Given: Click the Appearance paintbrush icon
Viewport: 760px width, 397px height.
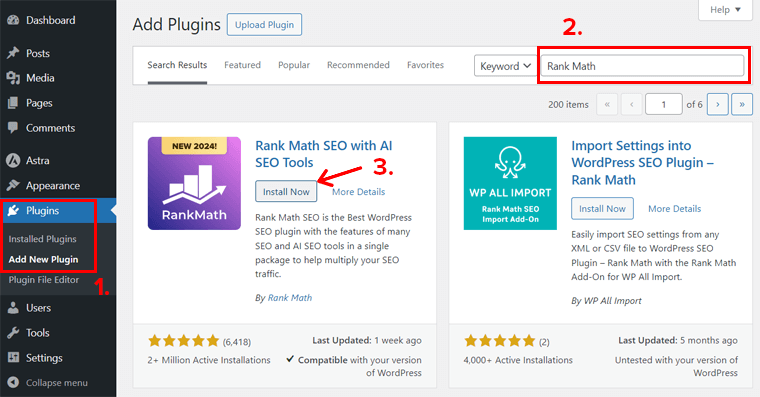Looking at the screenshot, I should 13,185.
